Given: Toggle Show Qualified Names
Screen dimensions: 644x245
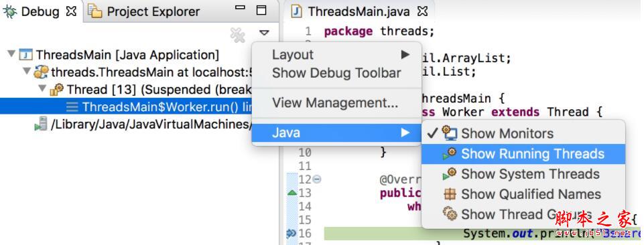Looking at the screenshot, I should (x=523, y=194).
